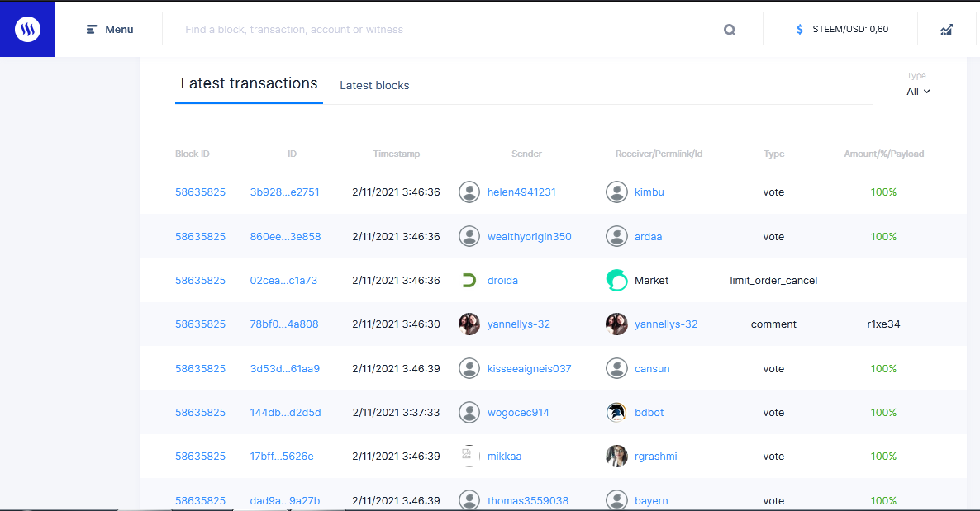Open receiver account bdbot
Image resolution: width=980 pixels, height=511 pixels.
tap(649, 412)
